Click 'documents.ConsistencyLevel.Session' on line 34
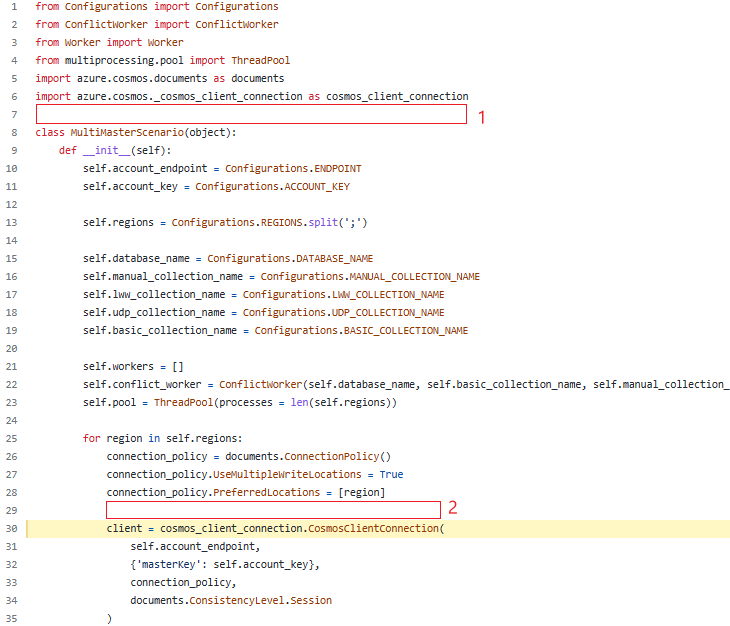The height and width of the screenshot is (626, 730). 231,601
